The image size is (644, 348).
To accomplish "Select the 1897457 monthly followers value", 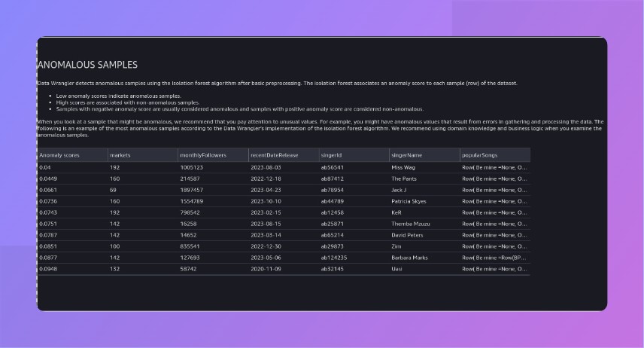I will [191, 190].
